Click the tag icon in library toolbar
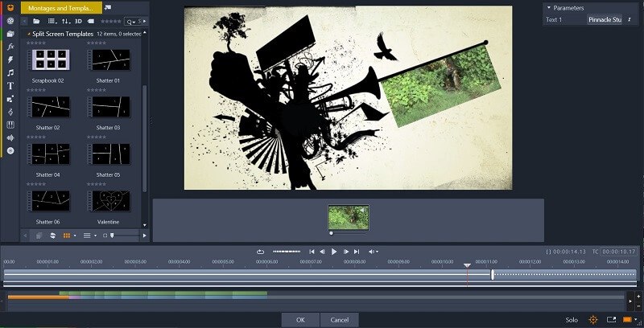 90,22
